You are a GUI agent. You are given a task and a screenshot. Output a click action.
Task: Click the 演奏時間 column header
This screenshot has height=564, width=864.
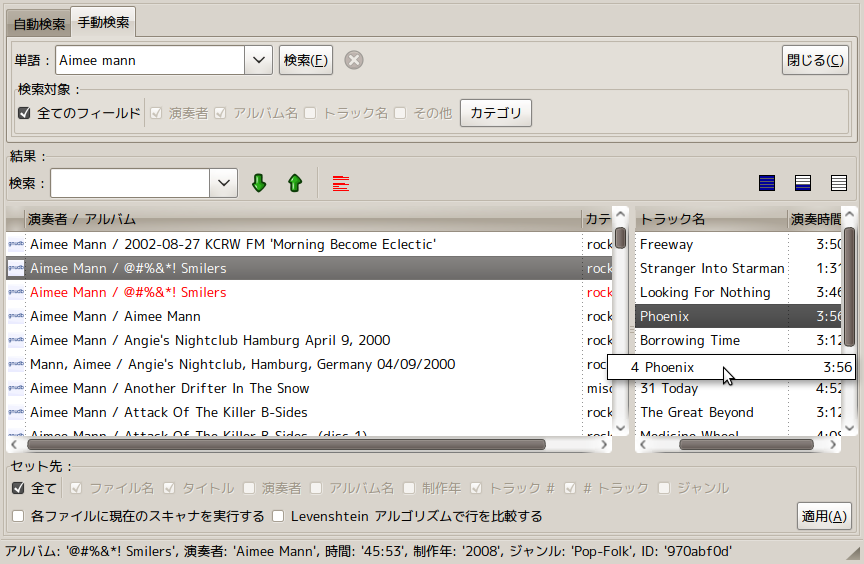[x=815, y=219]
